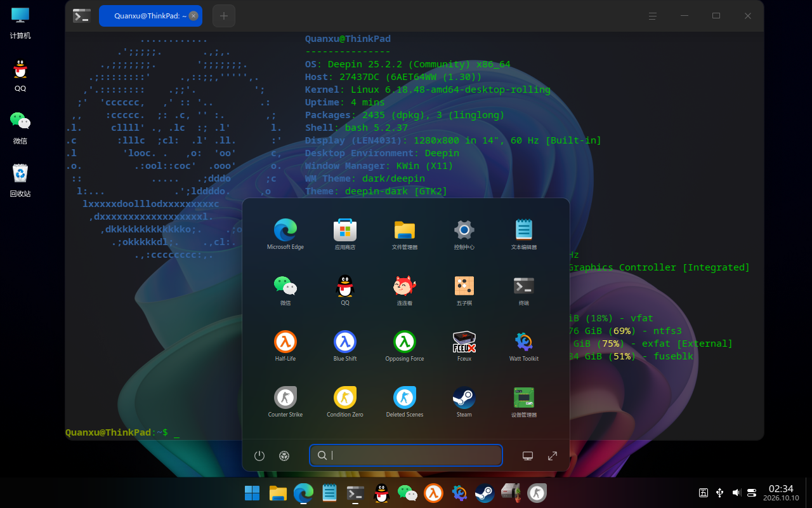The height and width of the screenshot is (508, 812).
Task: Switch to the terminal taskbar icon
Action: click(355, 493)
